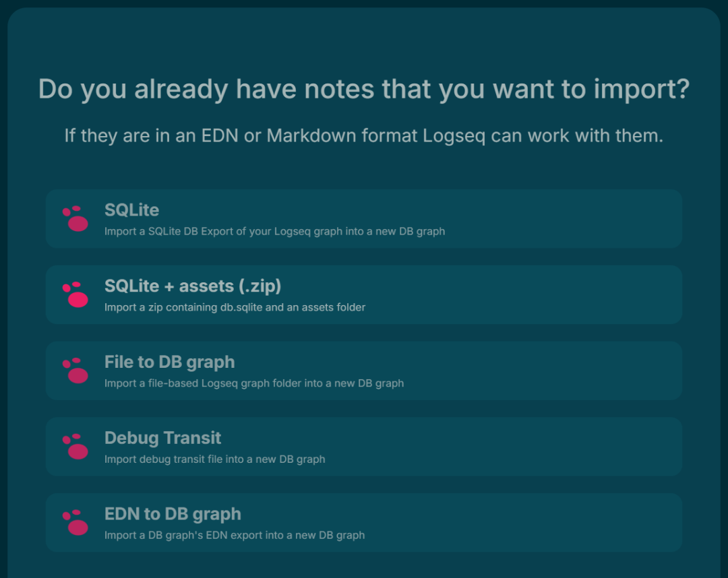The height and width of the screenshot is (578, 728).
Task: Pick the Debug Transit import heading
Action: [162, 438]
